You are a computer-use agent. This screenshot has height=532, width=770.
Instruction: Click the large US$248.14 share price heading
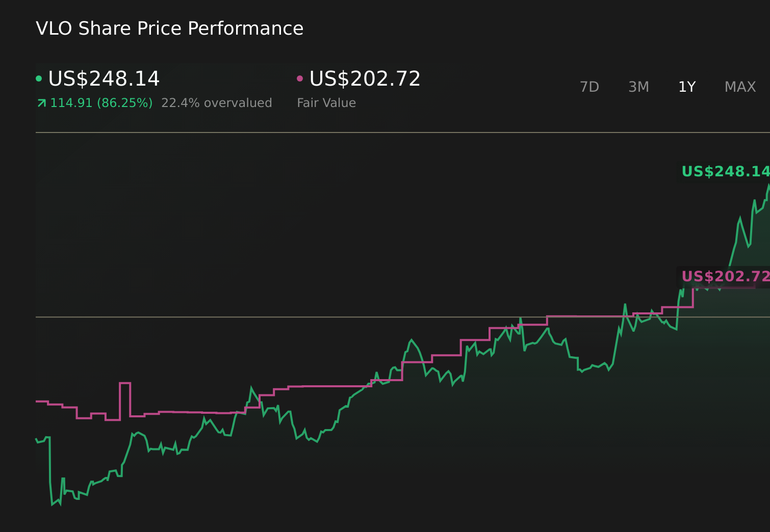[104, 78]
